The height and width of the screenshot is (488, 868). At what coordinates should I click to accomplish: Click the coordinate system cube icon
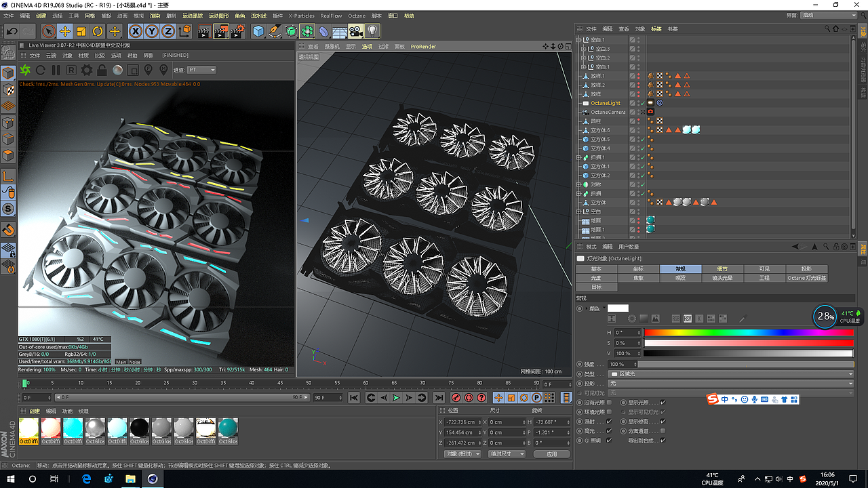(x=185, y=31)
